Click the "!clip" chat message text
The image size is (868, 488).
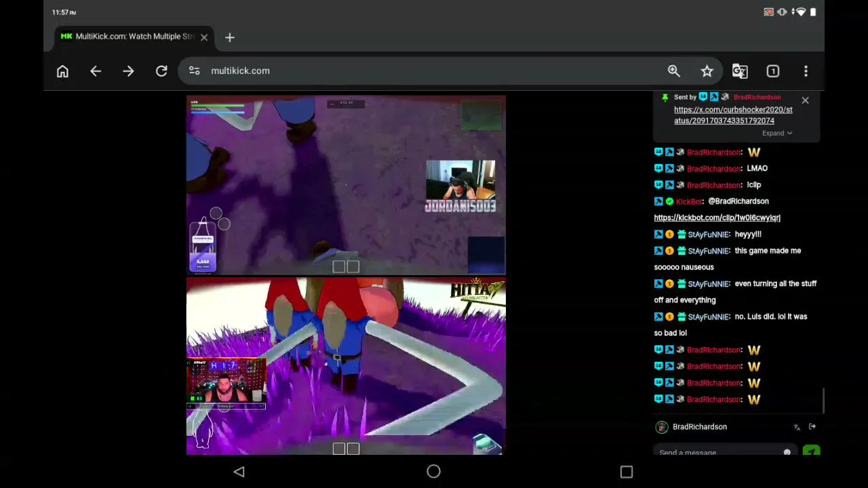(754, 185)
